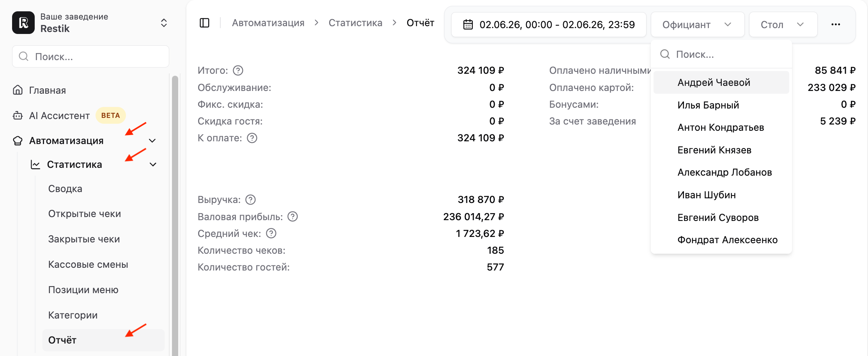Click the Restik logo icon

[x=23, y=23]
